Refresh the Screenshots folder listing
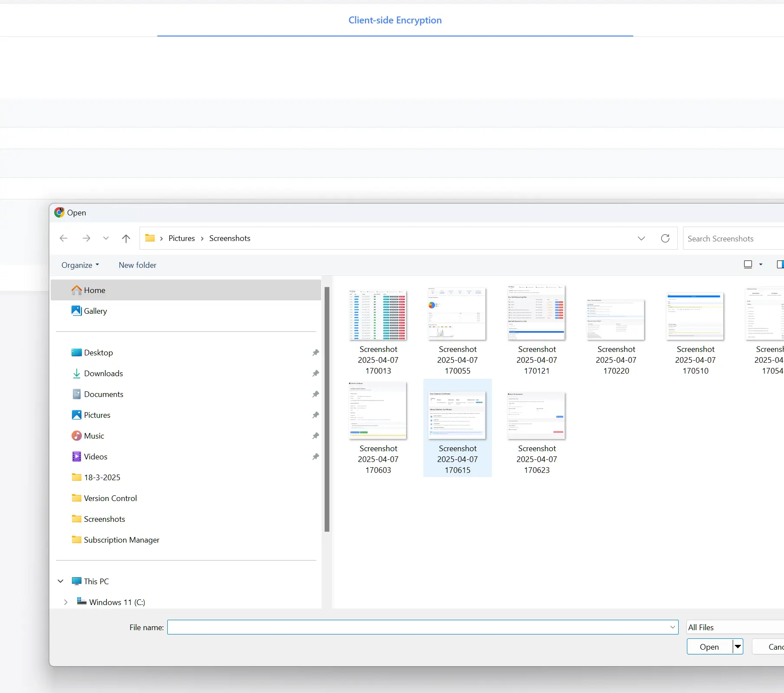784x693 pixels. tap(665, 238)
